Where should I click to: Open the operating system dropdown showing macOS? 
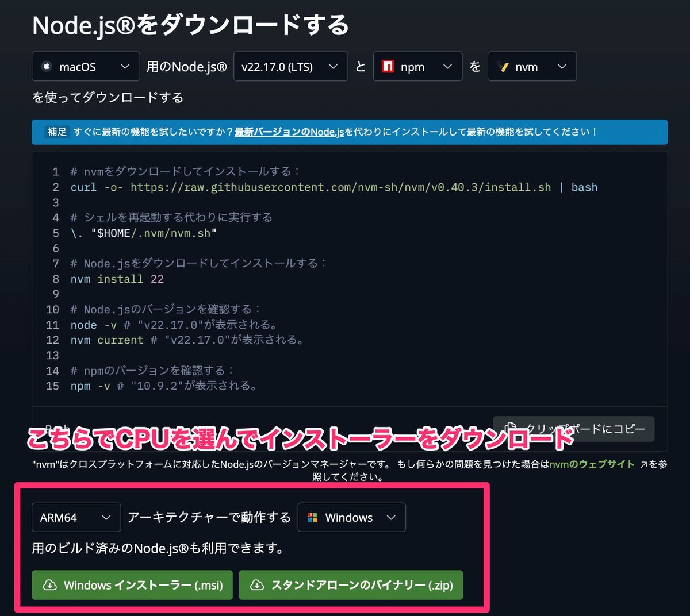pyautogui.click(x=85, y=66)
